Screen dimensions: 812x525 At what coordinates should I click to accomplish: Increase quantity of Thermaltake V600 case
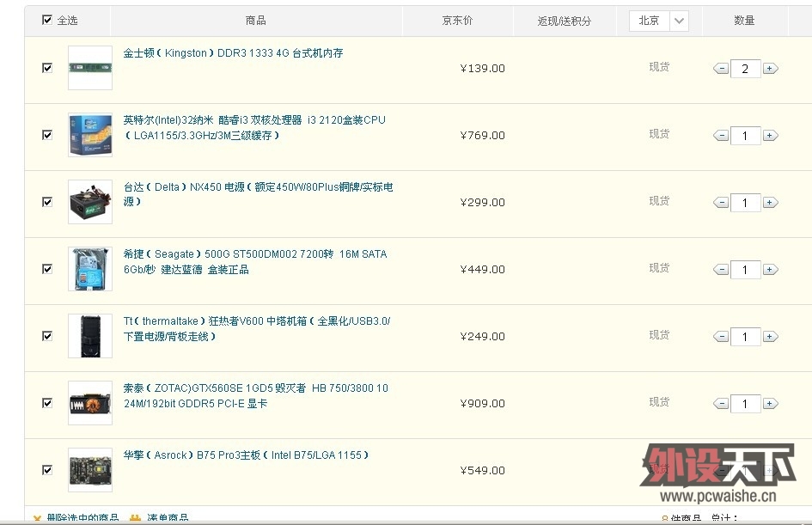[770, 337]
